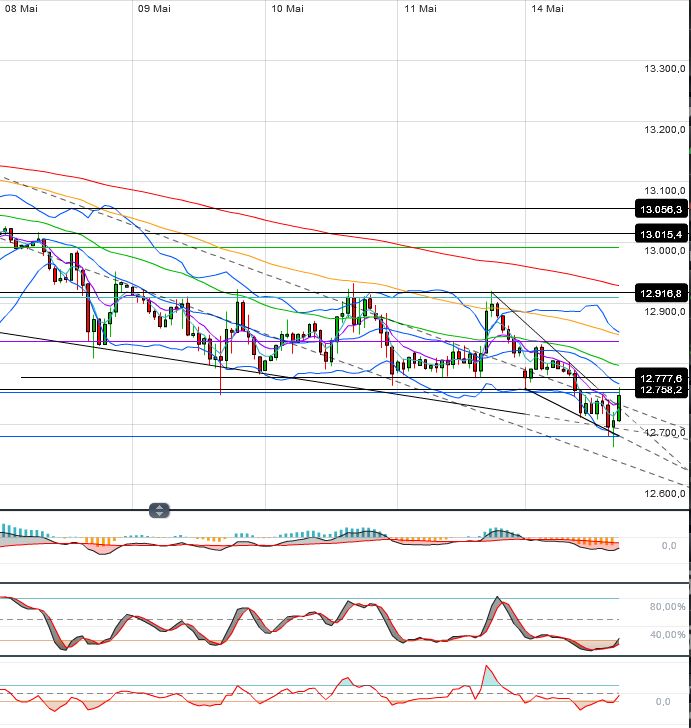Select the 12.758,2 price level label
Screen dimensions: 691x728
661,390
